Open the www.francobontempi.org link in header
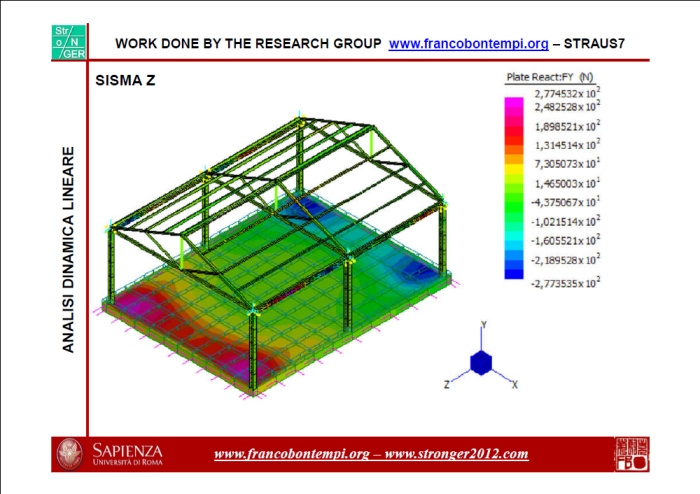The image size is (700, 494). [468, 44]
